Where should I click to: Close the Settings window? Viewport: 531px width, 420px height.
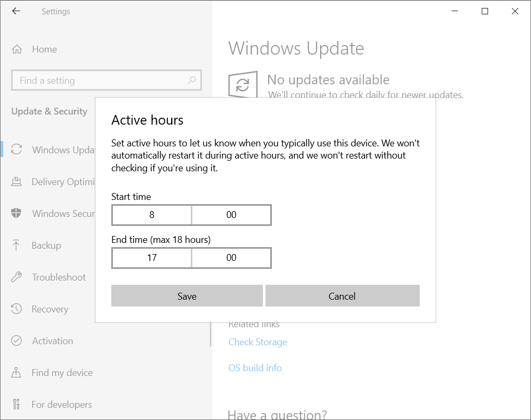point(515,11)
